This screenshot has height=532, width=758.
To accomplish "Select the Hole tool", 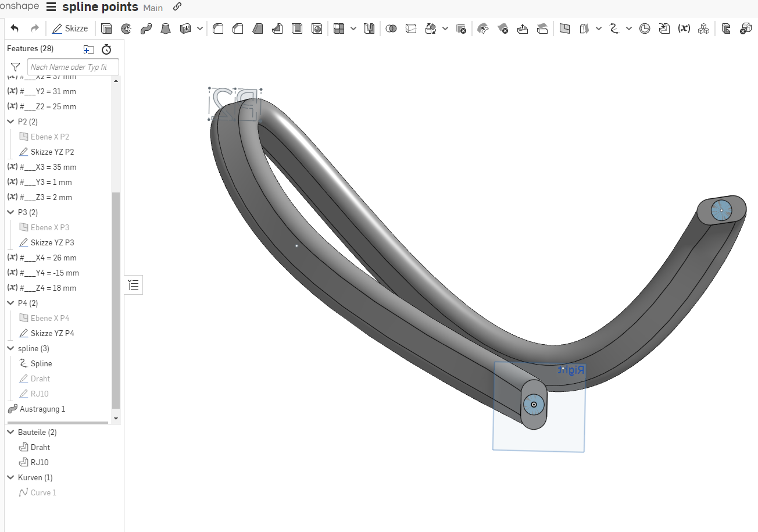I will pos(317,28).
